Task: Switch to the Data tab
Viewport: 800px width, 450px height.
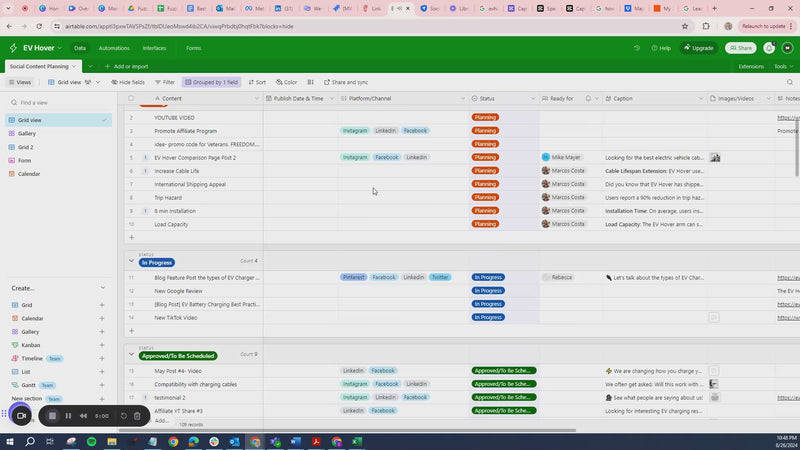Action: click(80, 48)
